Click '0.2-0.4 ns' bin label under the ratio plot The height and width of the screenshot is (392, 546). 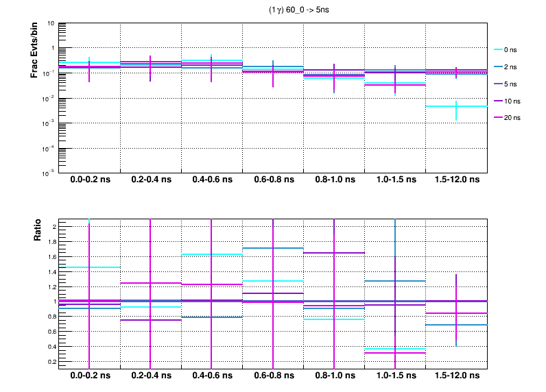151,376
